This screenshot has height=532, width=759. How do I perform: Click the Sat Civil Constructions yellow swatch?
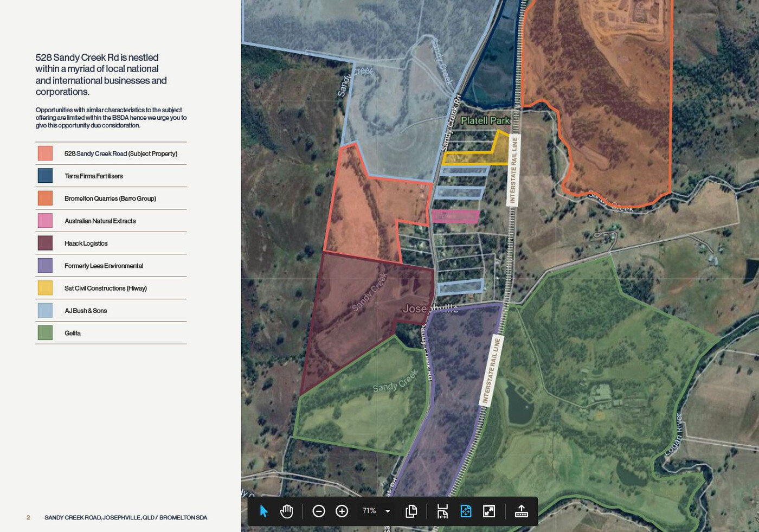click(x=45, y=288)
